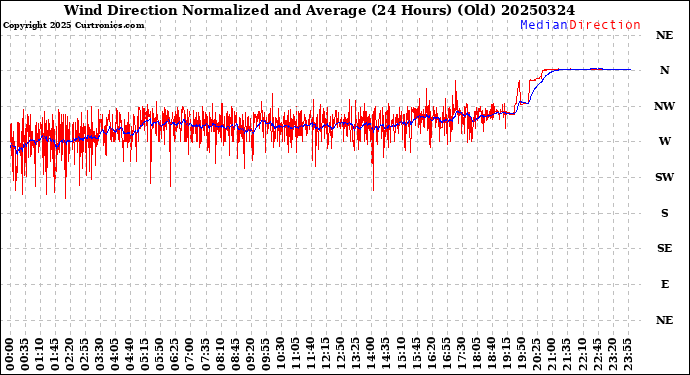Click the 16:55 time axis label
This screenshot has height=375, width=690.
pos(446,355)
